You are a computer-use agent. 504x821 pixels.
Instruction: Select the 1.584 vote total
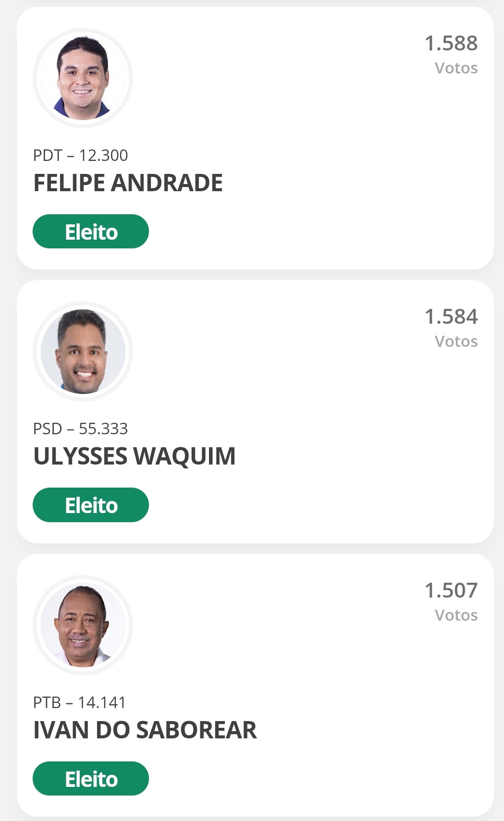(x=451, y=317)
